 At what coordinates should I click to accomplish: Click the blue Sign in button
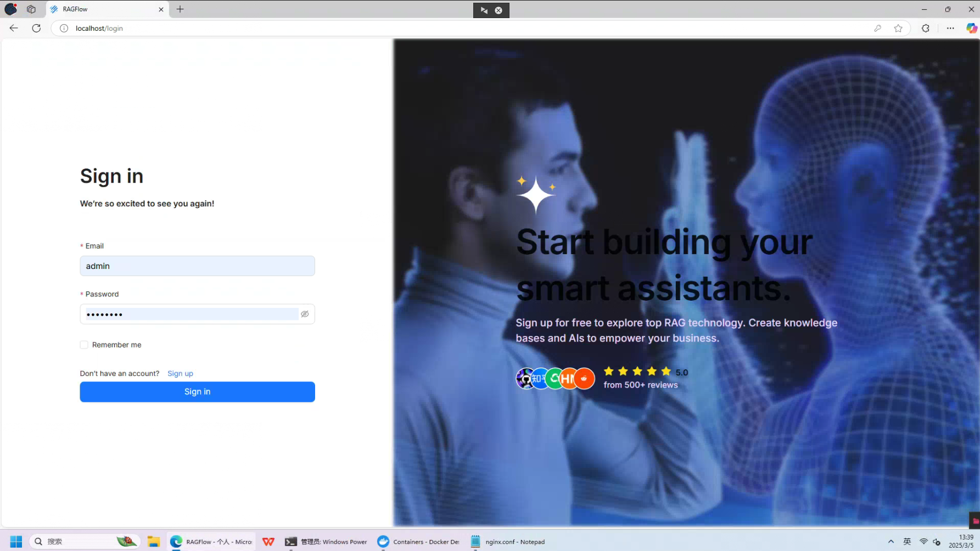coord(197,392)
